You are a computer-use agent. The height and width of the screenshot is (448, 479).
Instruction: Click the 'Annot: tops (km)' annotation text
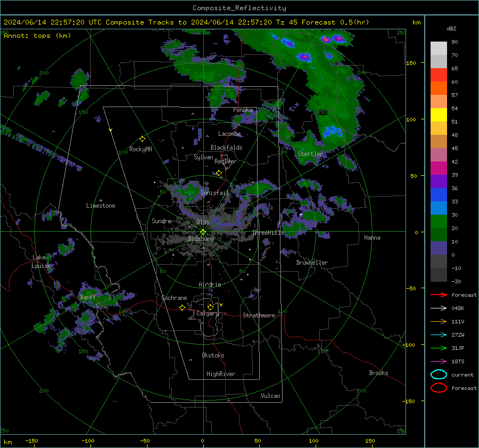[37, 36]
